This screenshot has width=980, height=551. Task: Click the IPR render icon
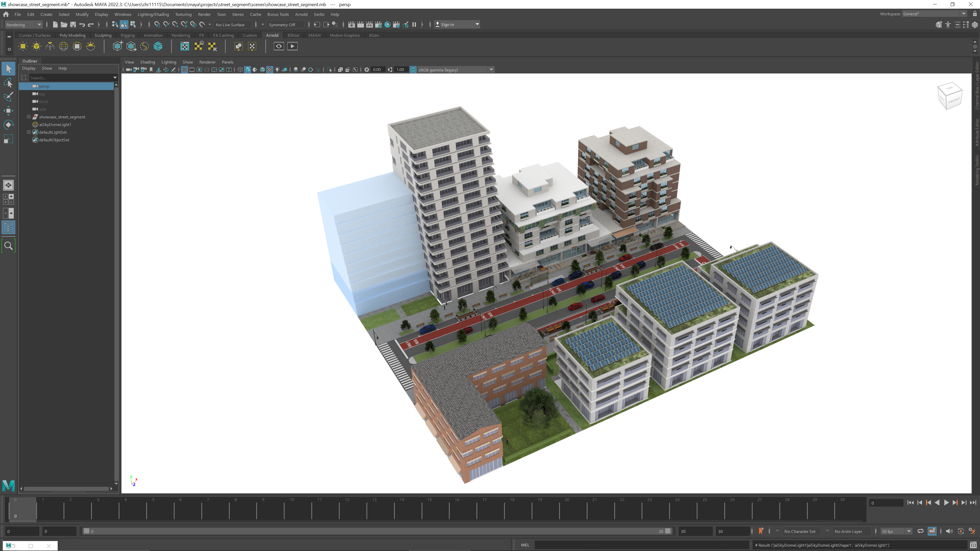[x=369, y=25]
